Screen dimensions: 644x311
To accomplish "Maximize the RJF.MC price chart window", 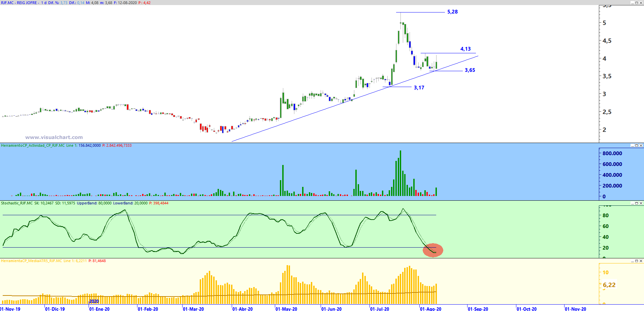I will coord(637,3).
